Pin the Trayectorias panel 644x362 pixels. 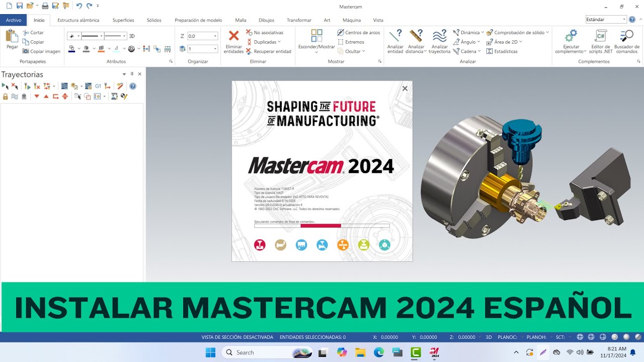click(x=132, y=74)
